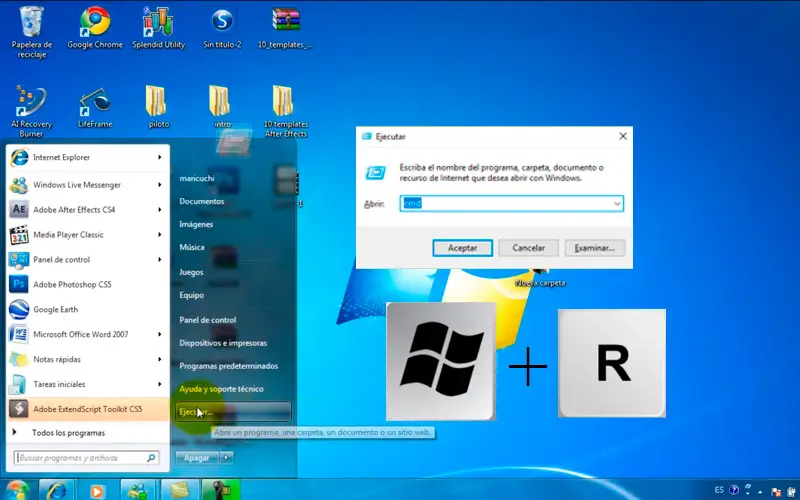Expand the left-column Panel de control submenu arrow
Viewport: 800px width, 500px height.
160,259
